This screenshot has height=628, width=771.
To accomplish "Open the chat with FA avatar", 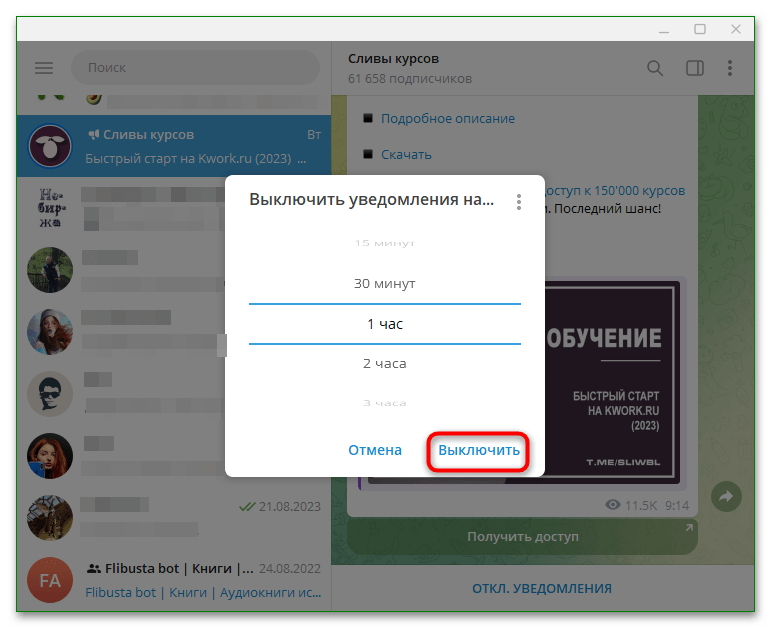I will (x=50, y=580).
